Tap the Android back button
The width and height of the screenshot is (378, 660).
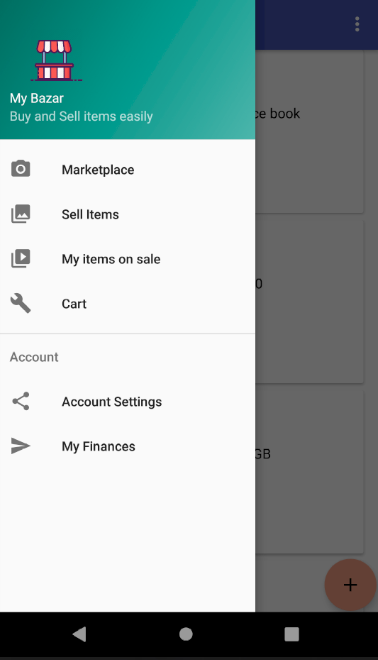pyautogui.click(x=79, y=634)
